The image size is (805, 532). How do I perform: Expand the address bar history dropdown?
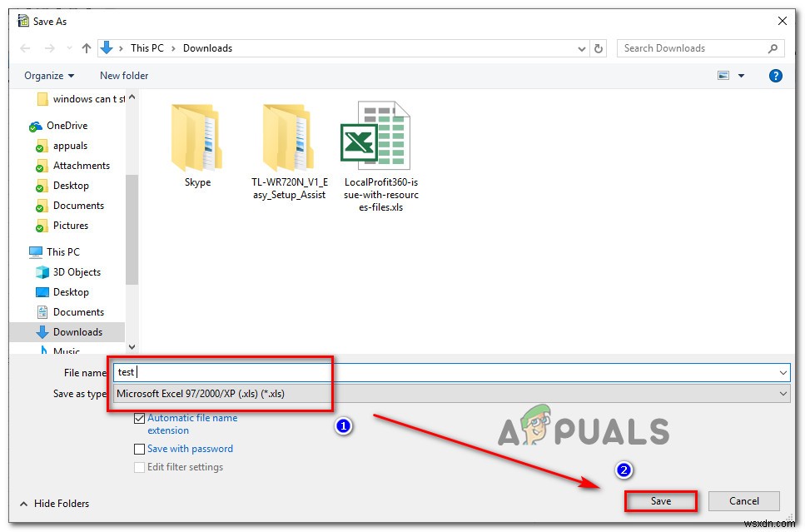click(x=581, y=49)
